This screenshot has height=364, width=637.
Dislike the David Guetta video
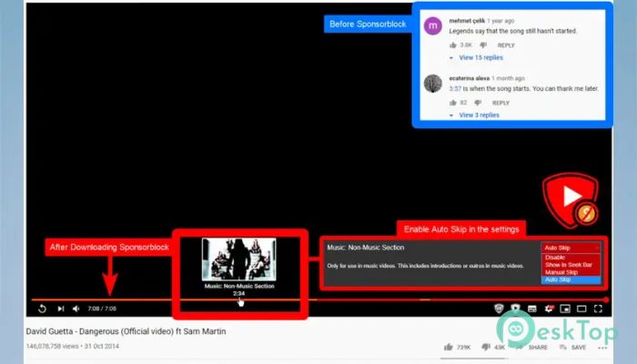(x=485, y=347)
